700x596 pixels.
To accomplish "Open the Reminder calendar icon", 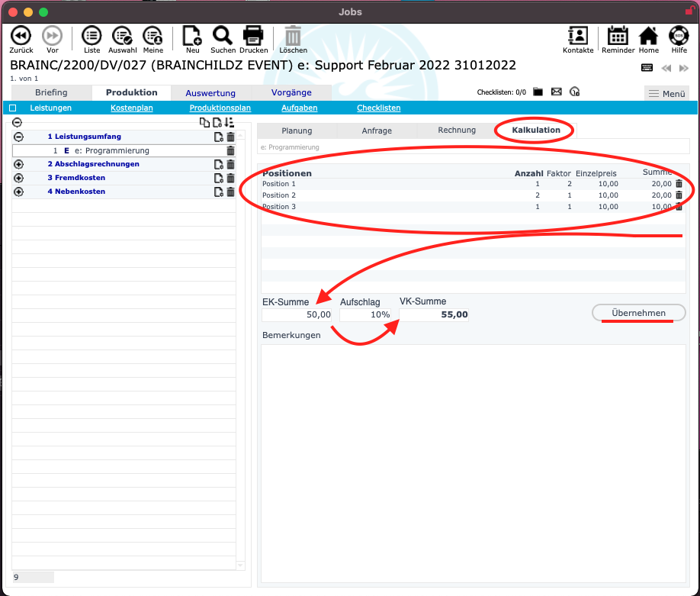I will 618,36.
